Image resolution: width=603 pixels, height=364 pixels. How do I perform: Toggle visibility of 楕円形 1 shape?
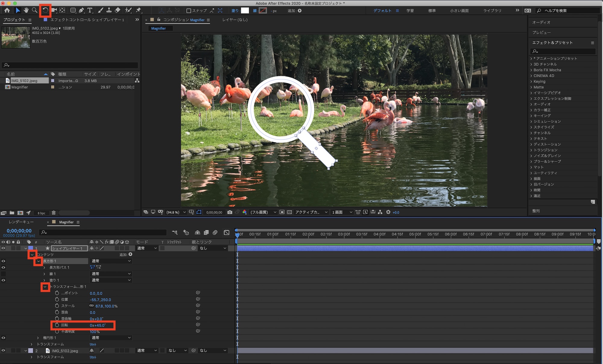(x=3, y=338)
